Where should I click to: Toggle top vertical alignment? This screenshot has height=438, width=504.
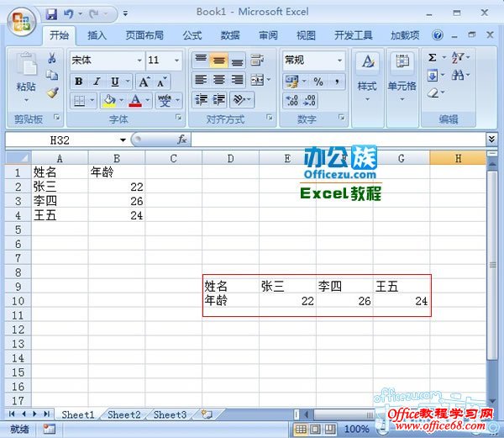201,60
